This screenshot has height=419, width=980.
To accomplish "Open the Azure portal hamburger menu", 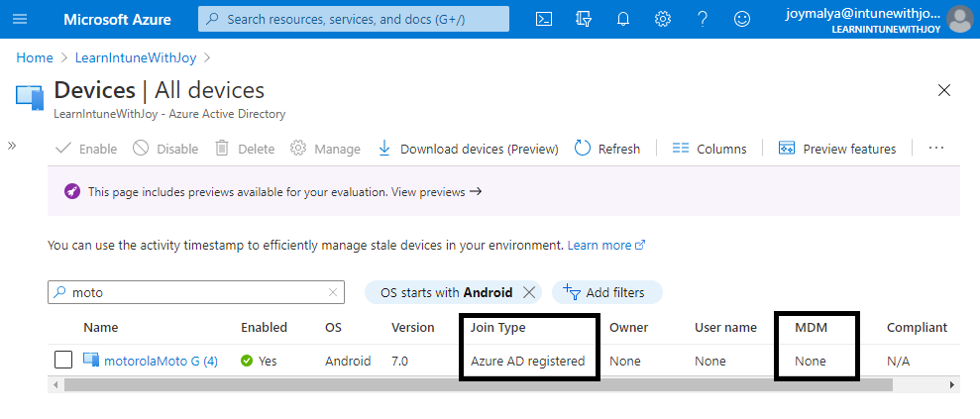I will point(20,19).
